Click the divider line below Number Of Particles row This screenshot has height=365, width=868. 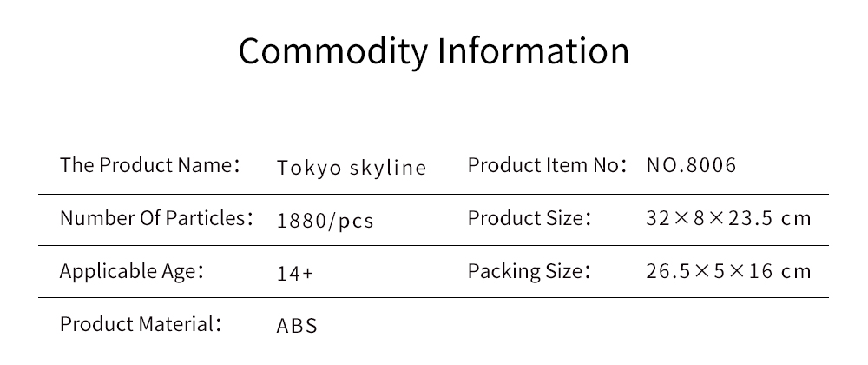(433, 245)
